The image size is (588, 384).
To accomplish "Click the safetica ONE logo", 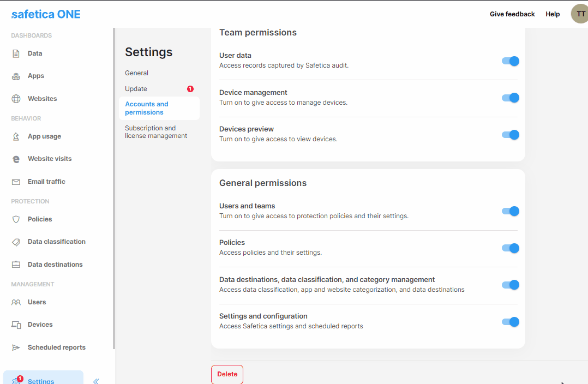I will point(46,14).
